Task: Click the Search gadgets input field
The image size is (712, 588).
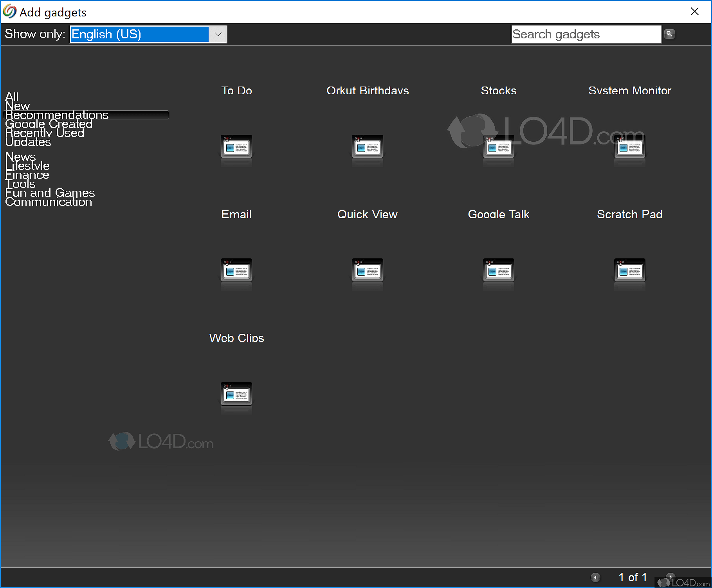Action: (586, 34)
